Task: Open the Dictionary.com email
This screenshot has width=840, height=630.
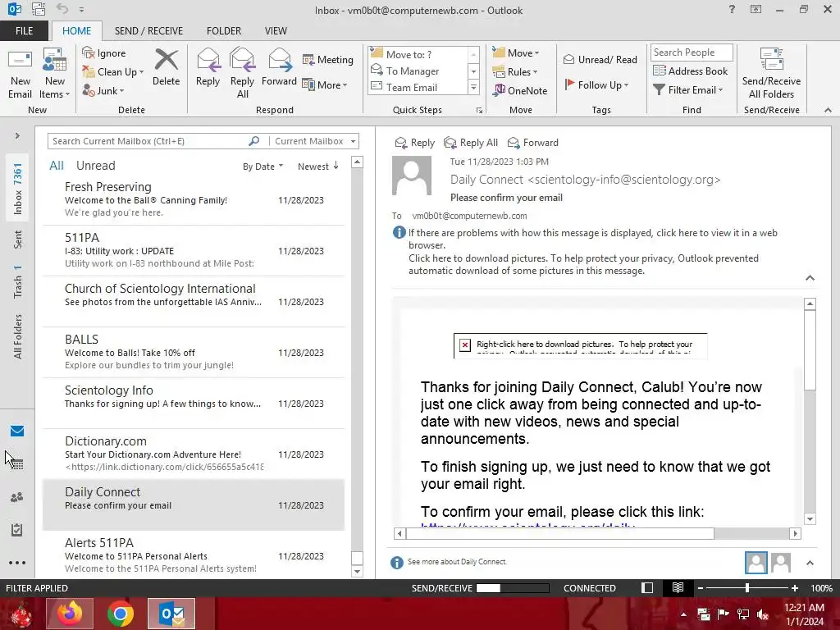Action: [x=194, y=454]
